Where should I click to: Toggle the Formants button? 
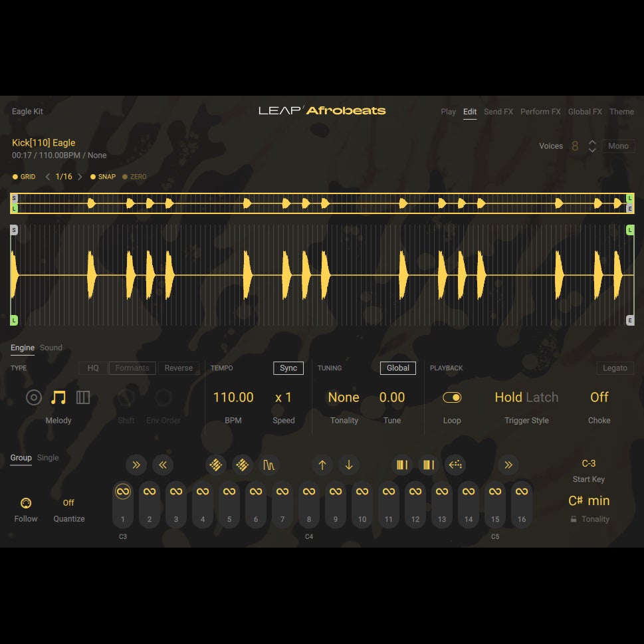132,368
